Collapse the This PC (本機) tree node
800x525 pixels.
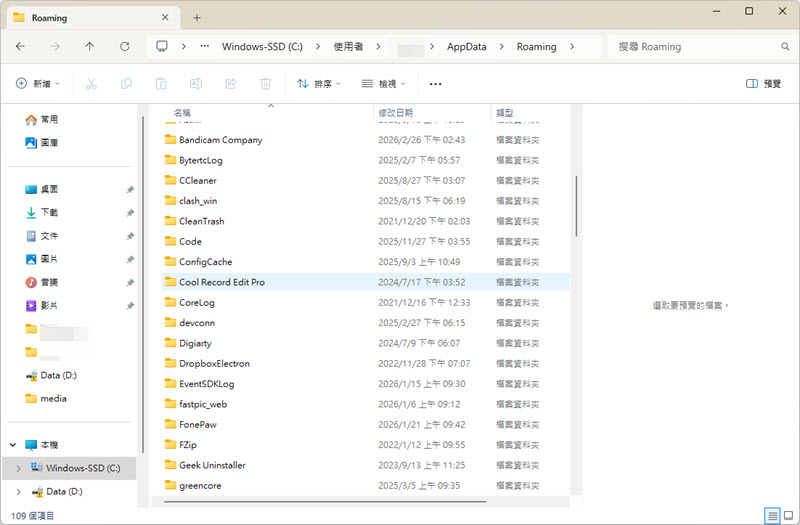point(13,445)
